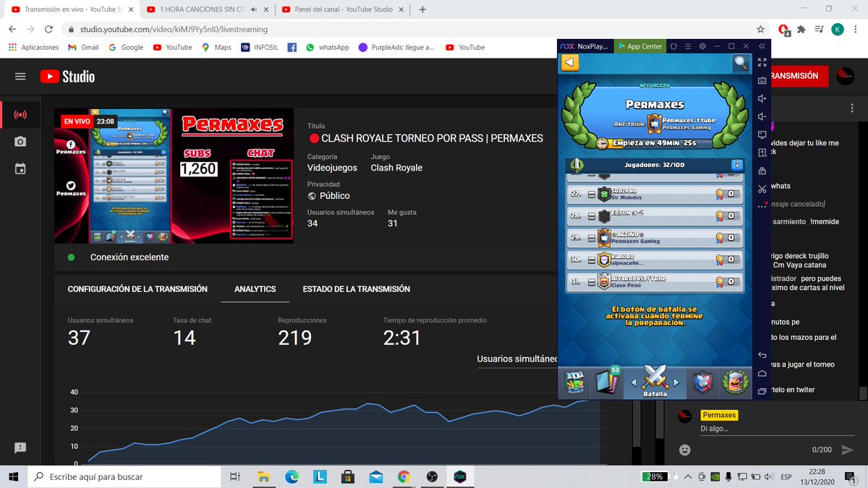
Task: Click the blue info button beside Jugadores
Action: pos(736,165)
